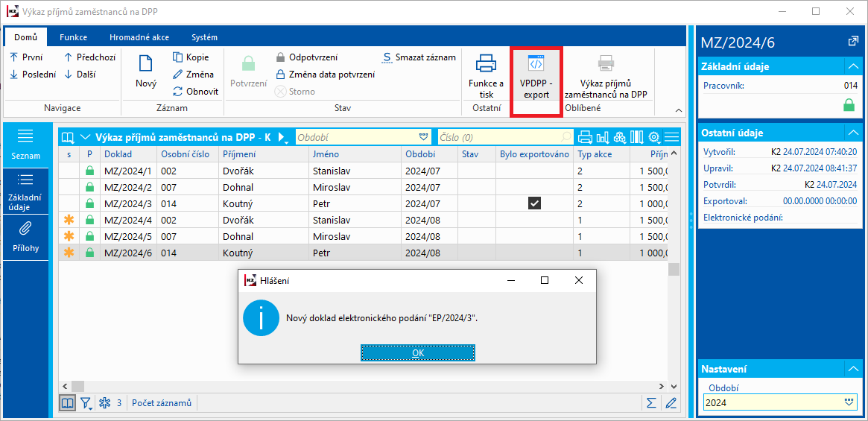Click Počet záznamů in the status bar
The width and height of the screenshot is (868, 421).
click(x=162, y=403)
